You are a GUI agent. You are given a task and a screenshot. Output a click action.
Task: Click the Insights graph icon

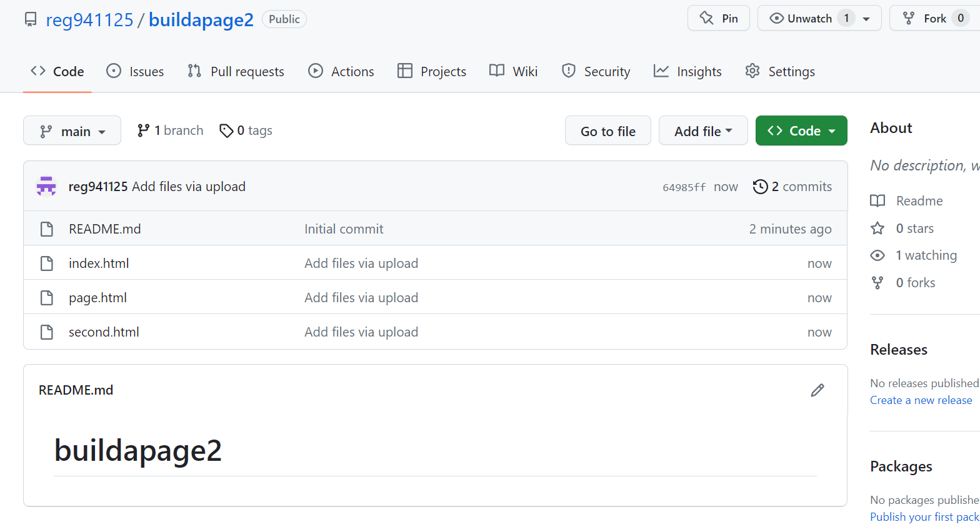click(x=661, y=71)
